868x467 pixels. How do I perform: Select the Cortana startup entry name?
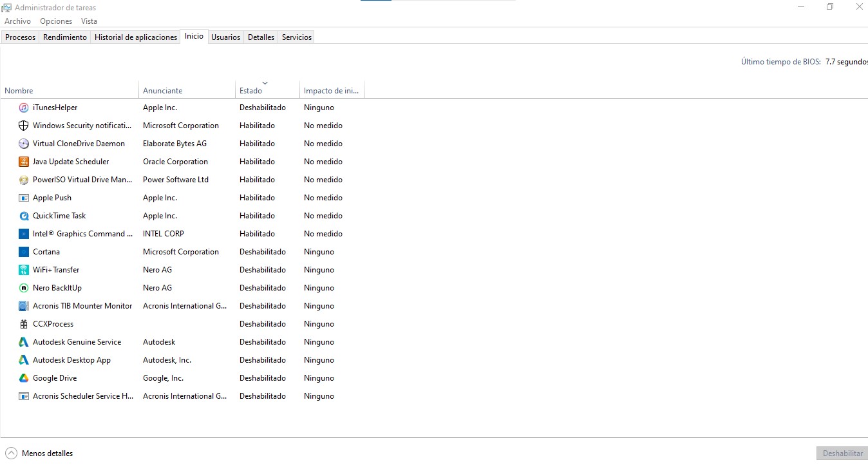pos(46,252)
